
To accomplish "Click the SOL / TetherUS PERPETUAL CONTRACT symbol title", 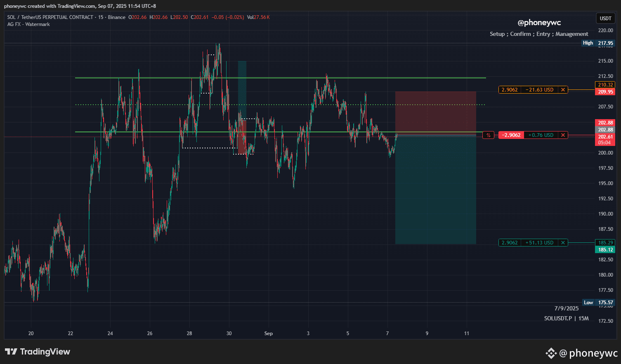I will (50, 17).
